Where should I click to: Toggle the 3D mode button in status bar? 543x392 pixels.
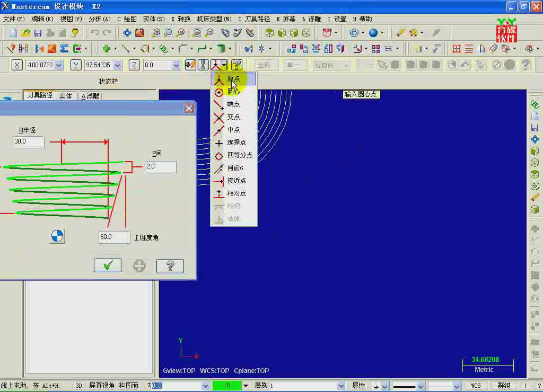click(x=78, y=386)
